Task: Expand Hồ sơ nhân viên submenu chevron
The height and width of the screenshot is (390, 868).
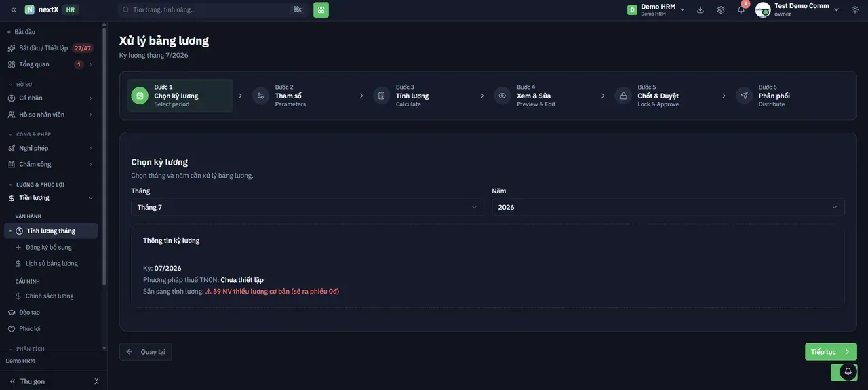Action: 90,115
